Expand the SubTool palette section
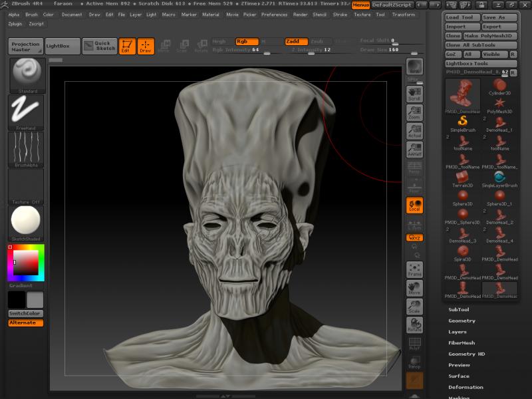The image size is (532, 399). [x=459, y=309]
